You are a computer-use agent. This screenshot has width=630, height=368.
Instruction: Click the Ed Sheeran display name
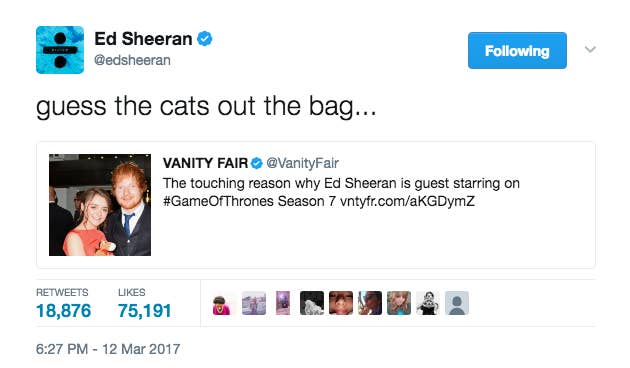[143, 39]
